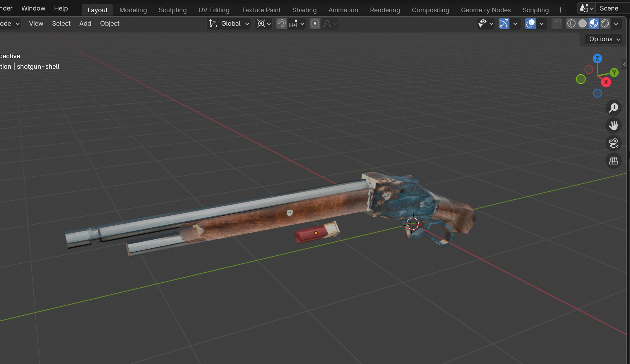Image resolution: width=630 pixels, height=364 pixels.
Task: Select wireframe viewport shading
Action: coord(571,23)
